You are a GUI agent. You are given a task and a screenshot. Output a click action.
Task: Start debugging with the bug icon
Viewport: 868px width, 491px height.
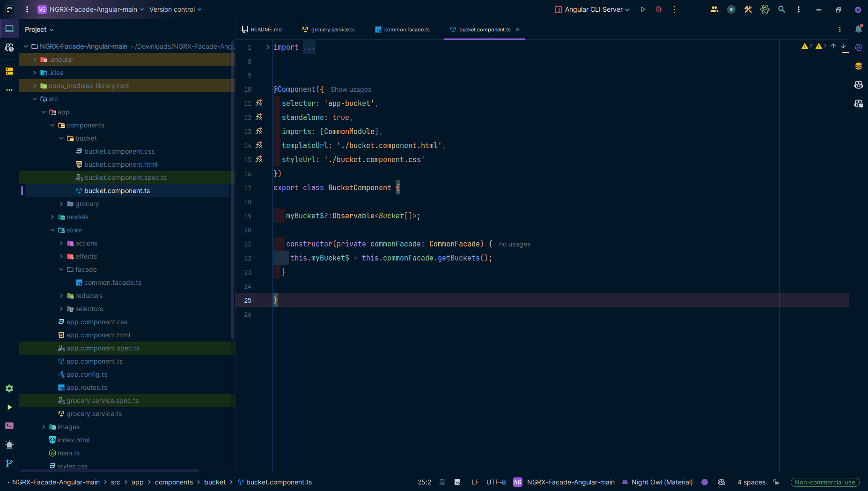coord(659,9)
